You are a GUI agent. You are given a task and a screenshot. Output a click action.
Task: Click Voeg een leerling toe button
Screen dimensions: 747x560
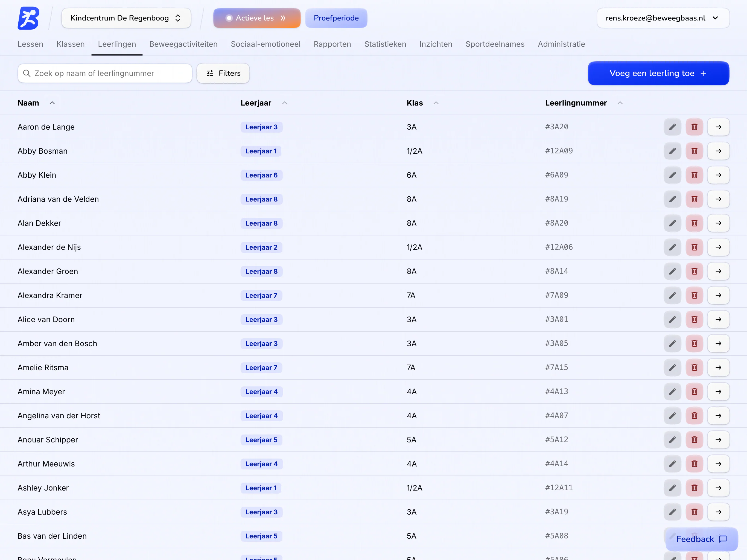pos(658,73)
